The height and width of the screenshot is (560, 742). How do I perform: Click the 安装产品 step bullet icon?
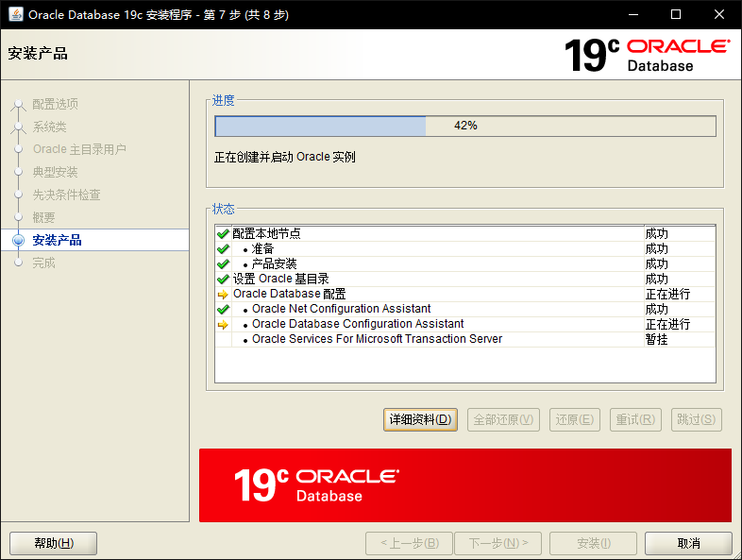coord(19,240)
